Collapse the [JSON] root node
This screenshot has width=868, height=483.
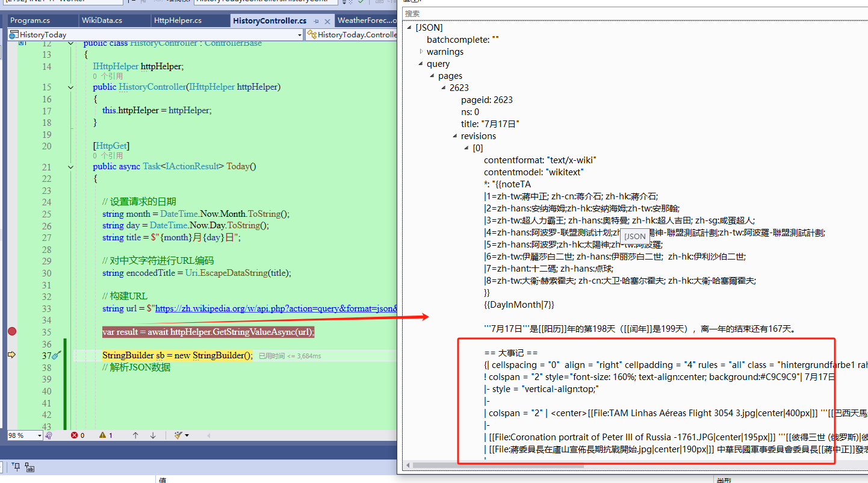[410, 28]
